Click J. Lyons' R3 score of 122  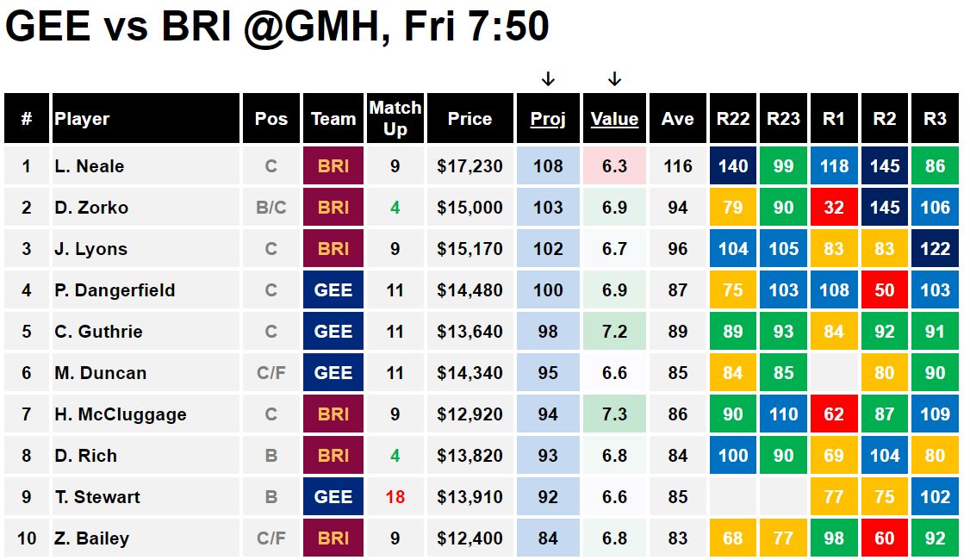point(935,249)
